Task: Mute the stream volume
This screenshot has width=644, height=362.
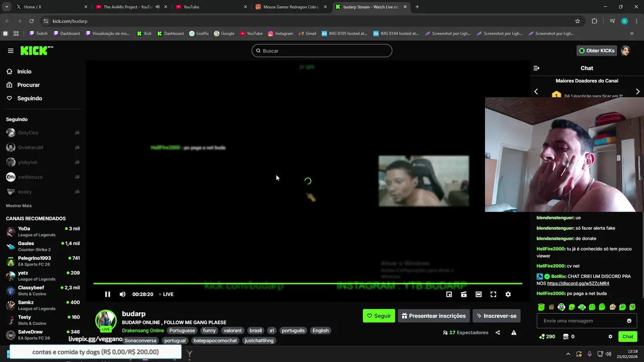Action: point(122,294)
